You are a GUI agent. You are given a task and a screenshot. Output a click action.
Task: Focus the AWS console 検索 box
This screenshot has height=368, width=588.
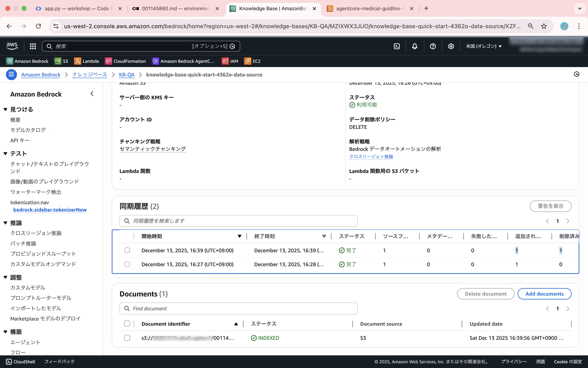[141, 46]
